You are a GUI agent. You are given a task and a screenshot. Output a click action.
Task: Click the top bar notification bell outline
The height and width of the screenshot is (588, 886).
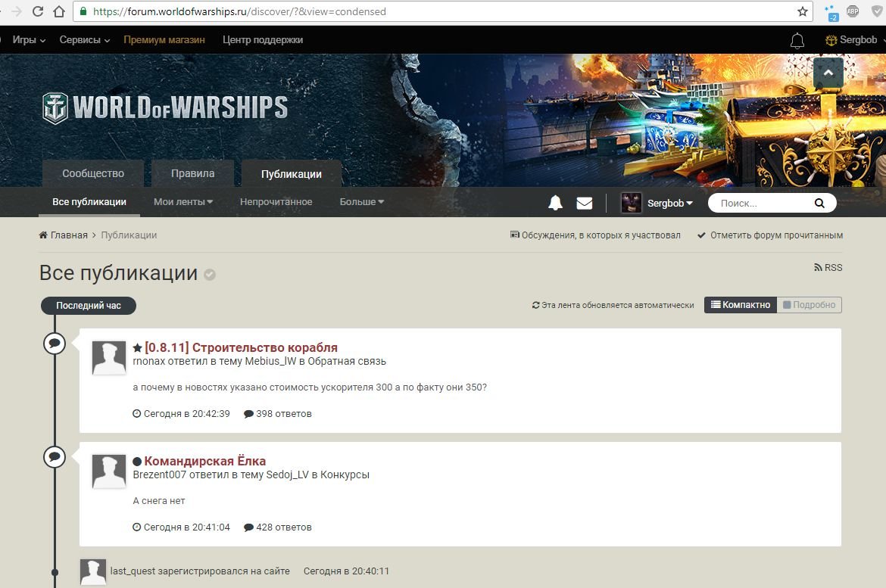coord(797,41)
